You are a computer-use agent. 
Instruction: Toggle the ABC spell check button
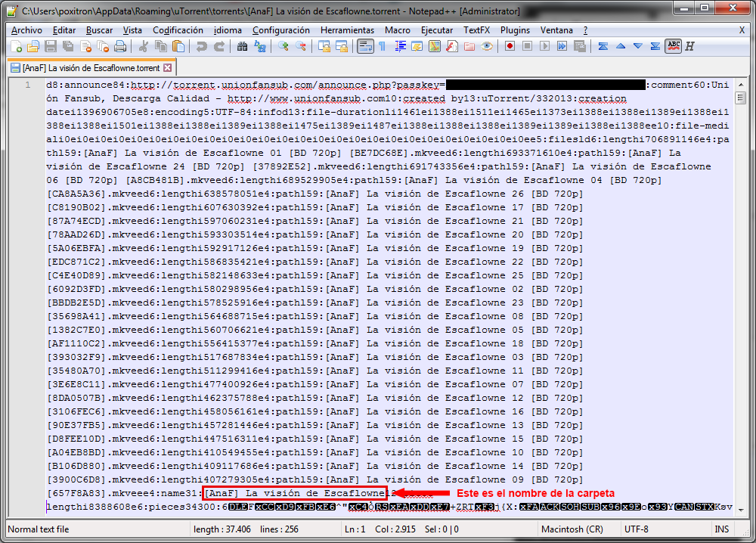673,46
